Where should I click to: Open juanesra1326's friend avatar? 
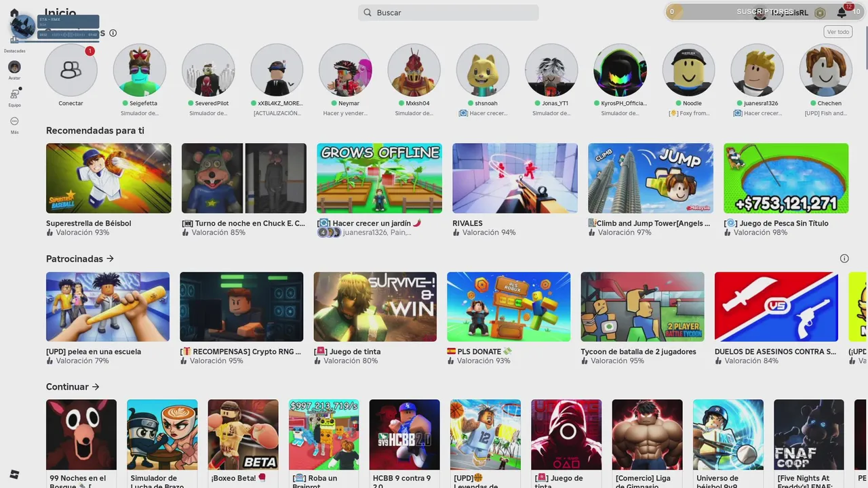pyautogui.click(x=757, y=70)
